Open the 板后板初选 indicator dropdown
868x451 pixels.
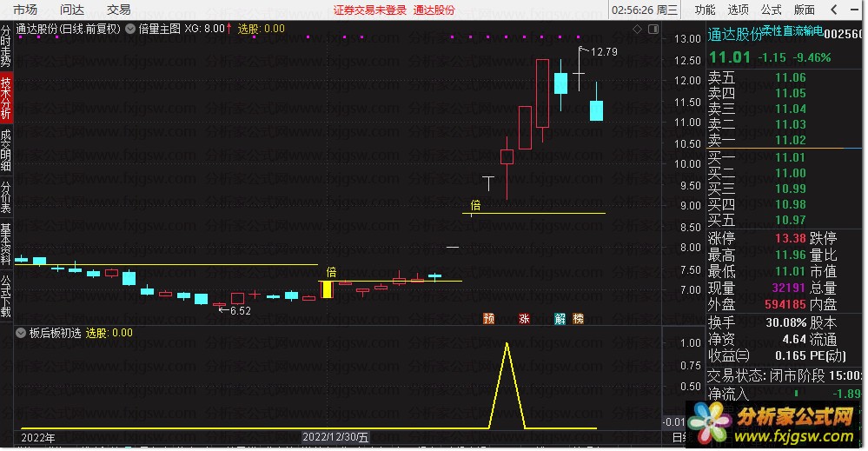[21, 333]
